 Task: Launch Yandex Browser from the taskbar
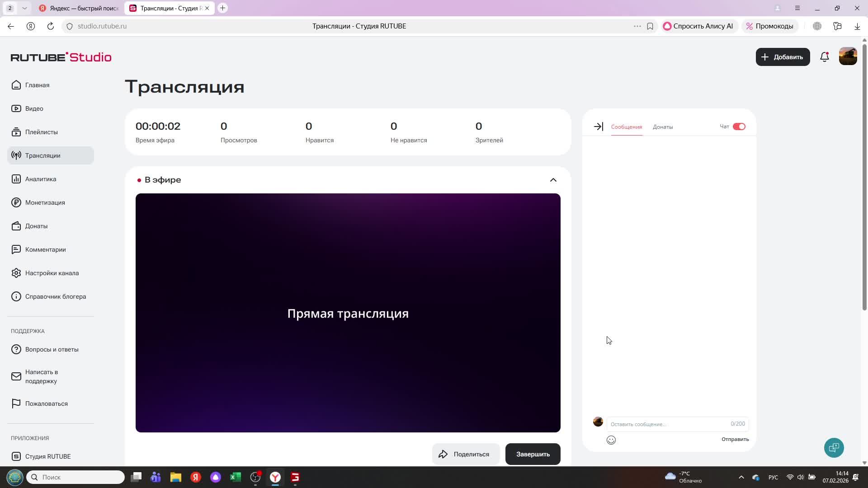coord(275,477)
